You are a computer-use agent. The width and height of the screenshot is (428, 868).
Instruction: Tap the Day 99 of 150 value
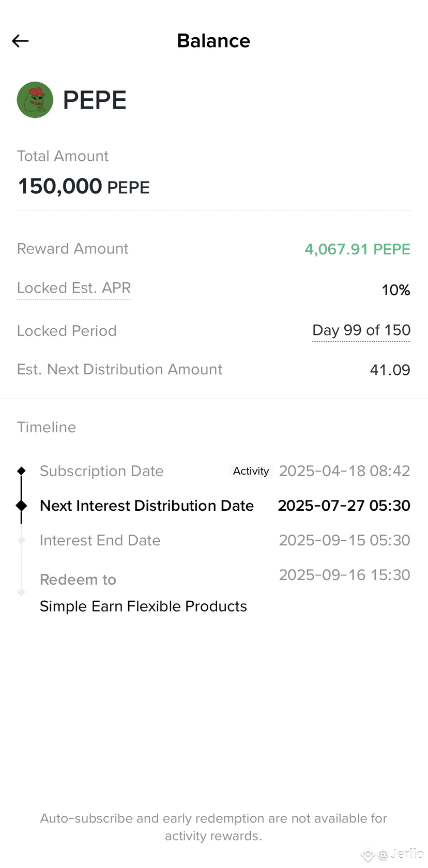click(x=361, y=330)
